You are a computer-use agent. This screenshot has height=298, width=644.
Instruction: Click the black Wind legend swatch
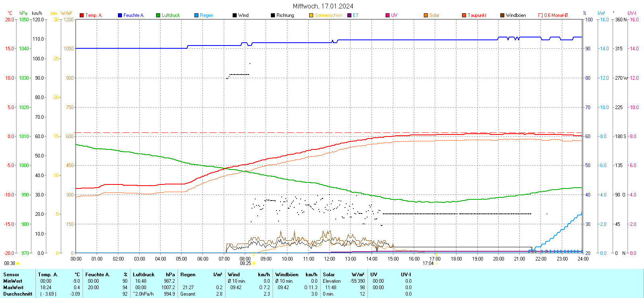click(235, 15)
